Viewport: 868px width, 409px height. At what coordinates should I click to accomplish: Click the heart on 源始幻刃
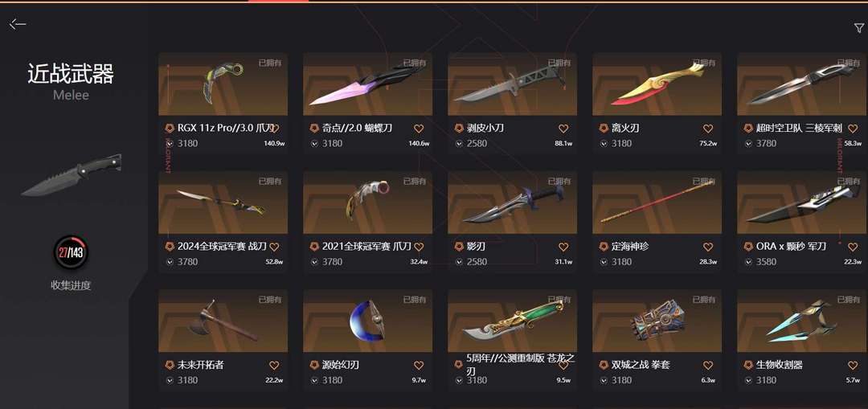pos(419,366)
